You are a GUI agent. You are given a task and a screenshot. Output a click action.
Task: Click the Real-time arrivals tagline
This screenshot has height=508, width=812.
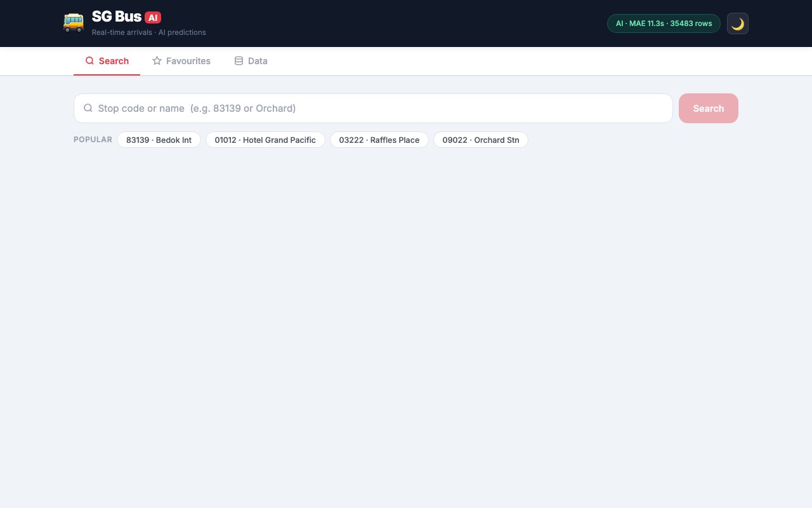[148, 32]
